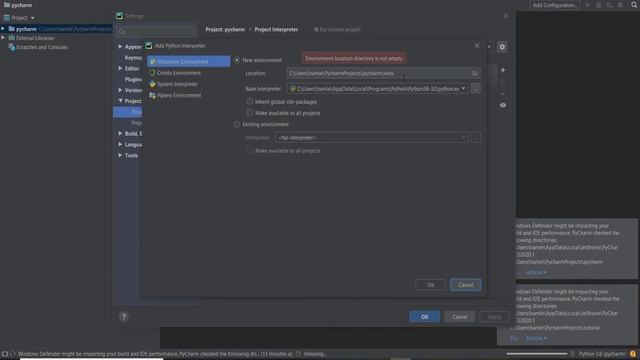The image size is (640, 360).
Task: Expand the Tools settings category
Action: click(x=120, y=155)
